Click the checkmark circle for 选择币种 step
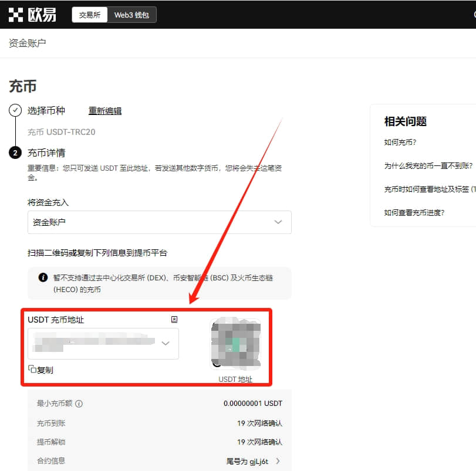Viewport: 476px width, 471px height. pyautogui.click(x=15, y=110)
